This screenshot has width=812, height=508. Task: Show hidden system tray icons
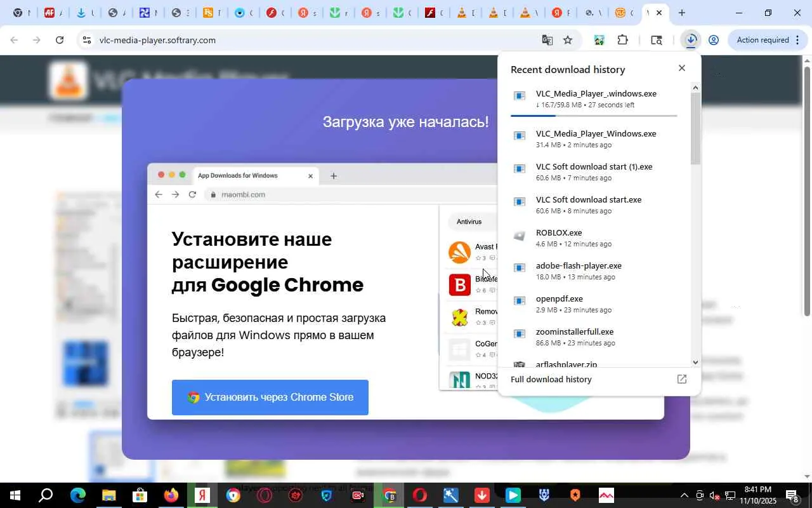[x=684, y=495]
